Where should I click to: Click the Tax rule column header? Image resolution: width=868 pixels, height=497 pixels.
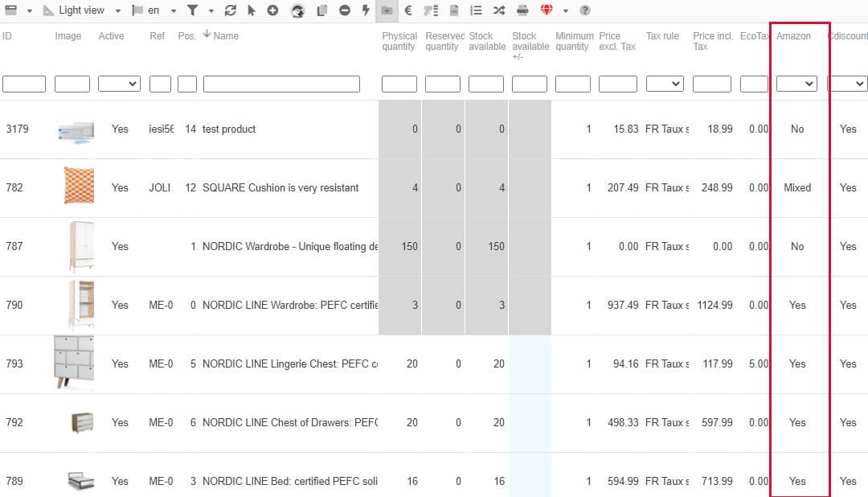click(x=662, y=36)
